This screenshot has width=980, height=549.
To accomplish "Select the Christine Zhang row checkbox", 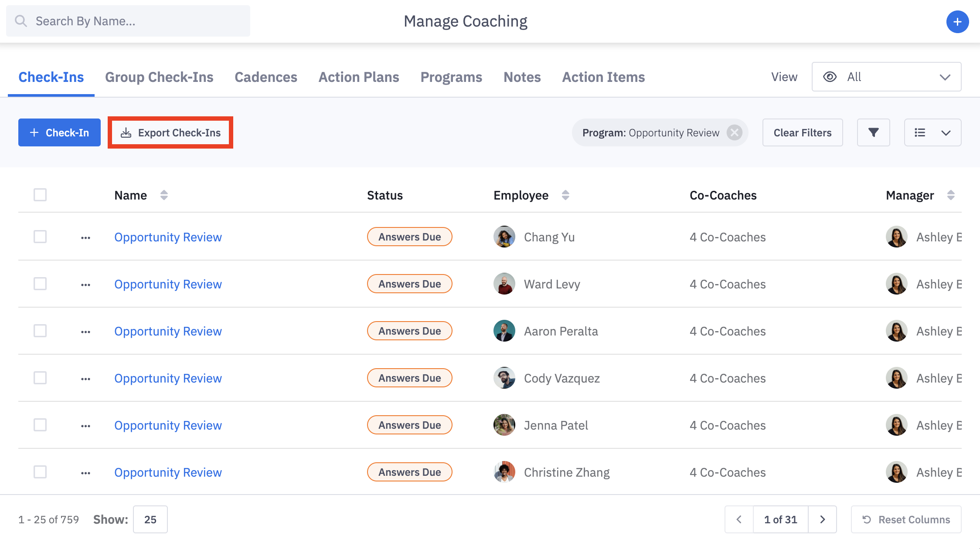I will tap(40, 472).
